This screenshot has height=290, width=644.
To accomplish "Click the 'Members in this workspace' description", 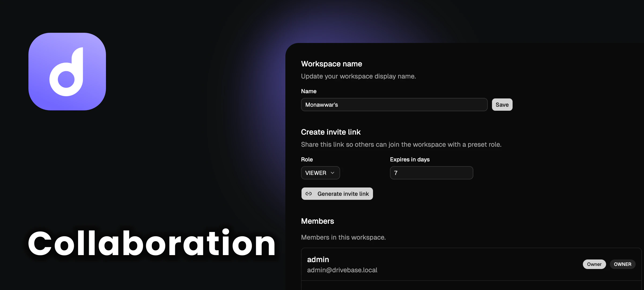I will (343, 237).
